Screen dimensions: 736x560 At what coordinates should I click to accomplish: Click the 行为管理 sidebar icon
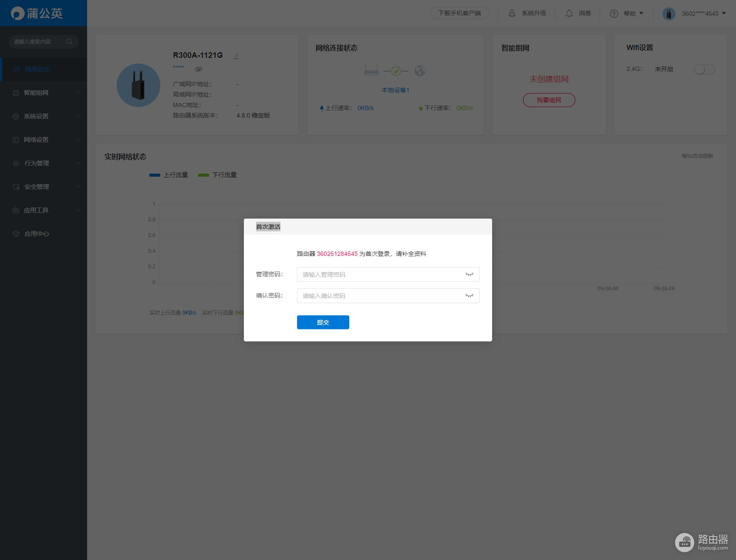pos(16,163)
